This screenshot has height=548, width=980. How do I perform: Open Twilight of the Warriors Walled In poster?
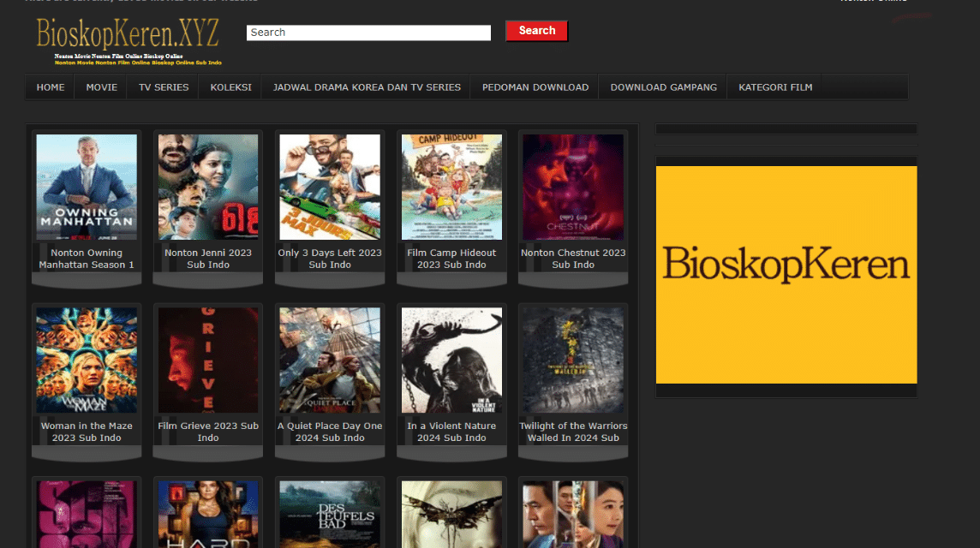pyautogui.click(x=573, y=360)
